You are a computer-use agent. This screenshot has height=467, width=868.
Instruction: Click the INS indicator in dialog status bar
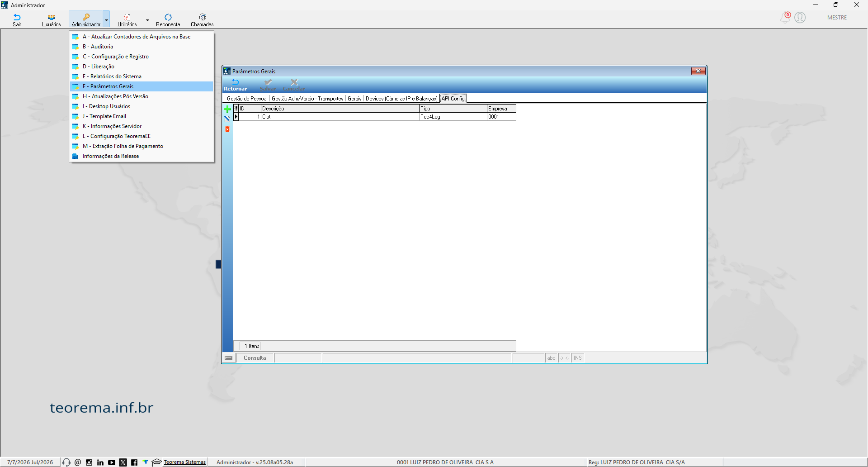click(x=578, y=358)
